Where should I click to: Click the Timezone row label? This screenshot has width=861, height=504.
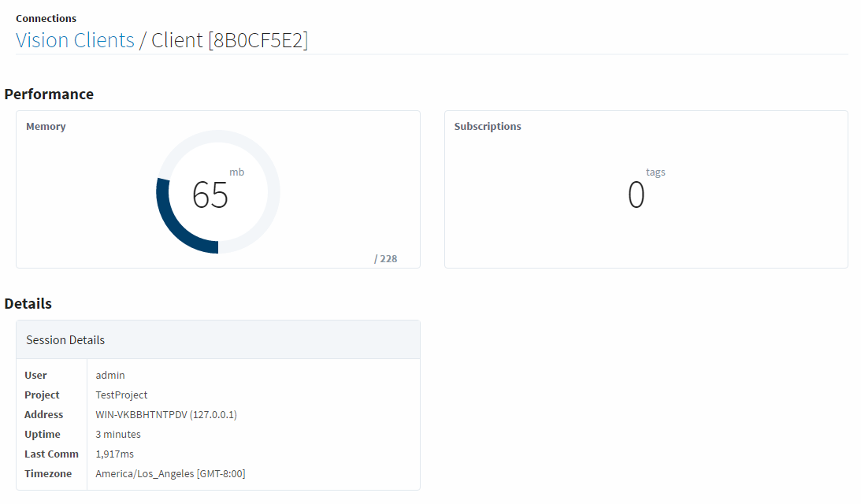(x=48, y=473)
